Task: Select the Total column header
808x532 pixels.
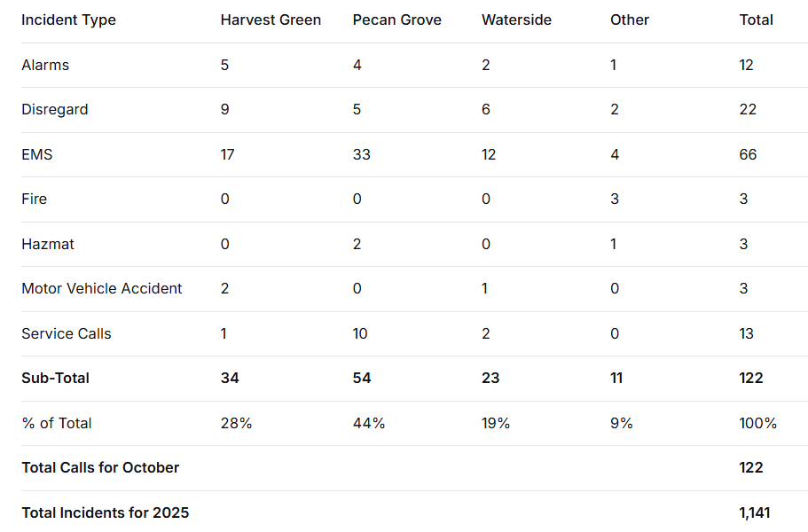Action: 756,20
